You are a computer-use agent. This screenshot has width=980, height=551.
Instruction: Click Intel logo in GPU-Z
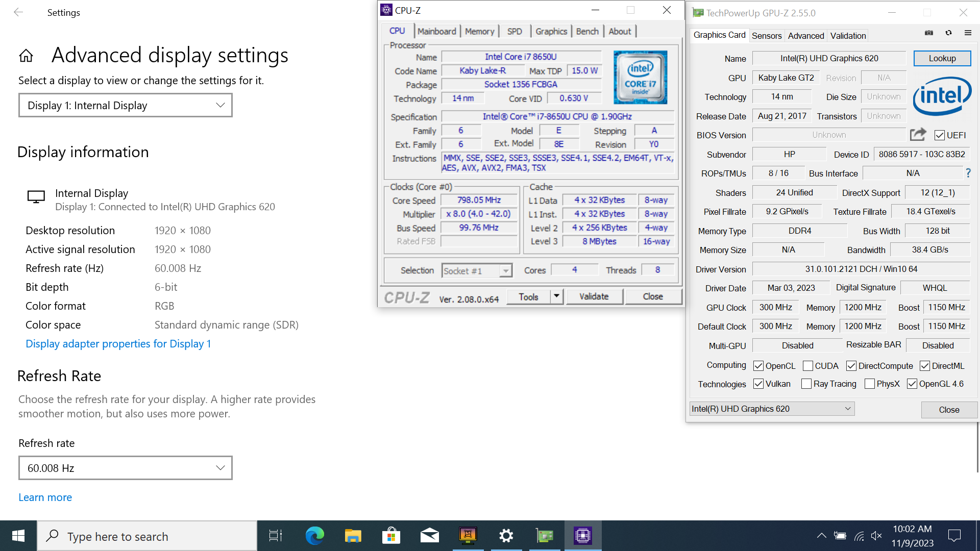coord(942,96)
